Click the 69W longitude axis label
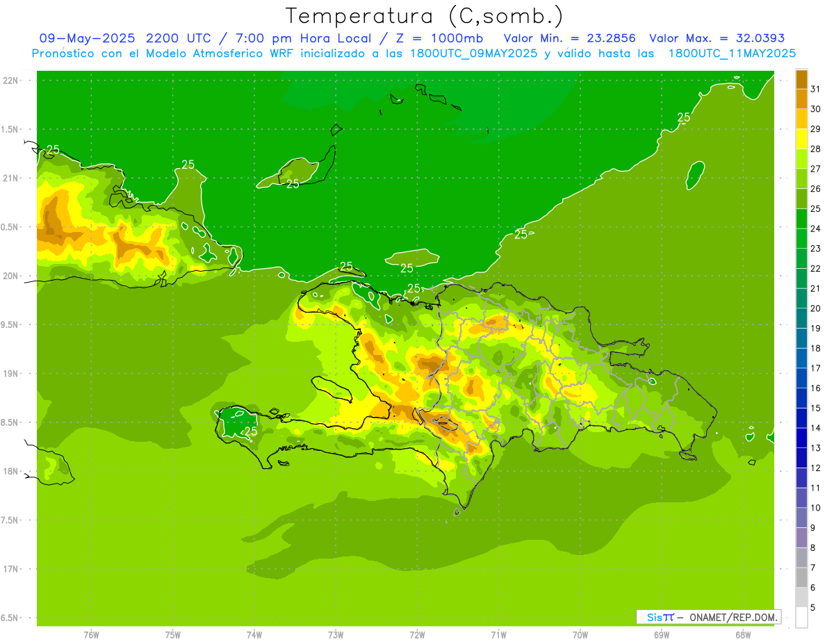 (x=662, y=635)
